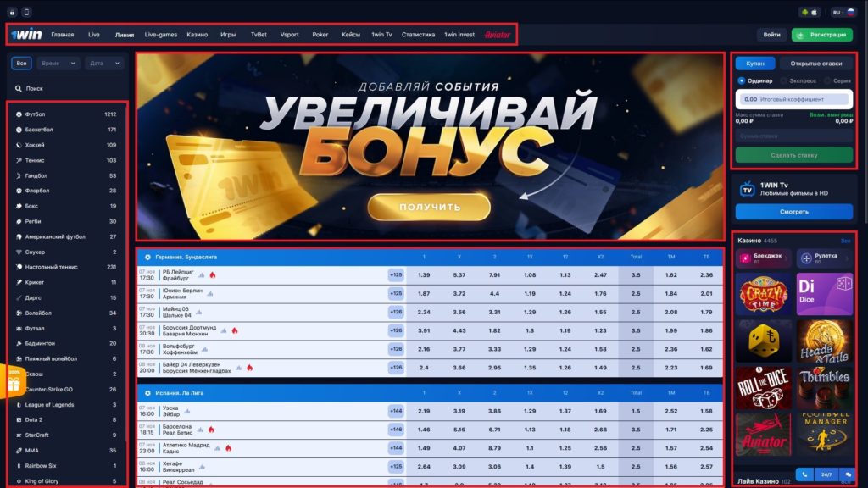Image resolution: width=868 pixels, height=488 pixels.
Task: Select the Баскетбол sport icon
Action: (x=19, y=130)
